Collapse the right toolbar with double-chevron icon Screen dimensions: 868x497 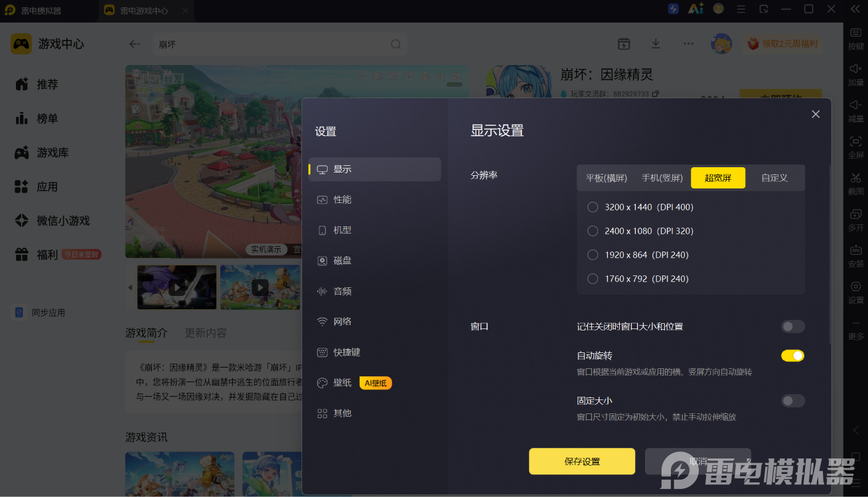856,9
